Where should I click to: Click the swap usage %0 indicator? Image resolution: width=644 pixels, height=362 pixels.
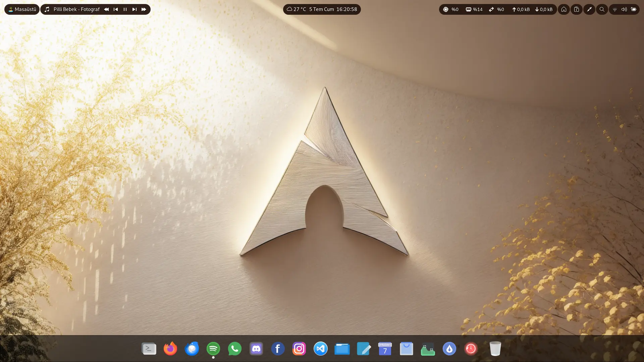pyautogui.click(x=496, y=9)
